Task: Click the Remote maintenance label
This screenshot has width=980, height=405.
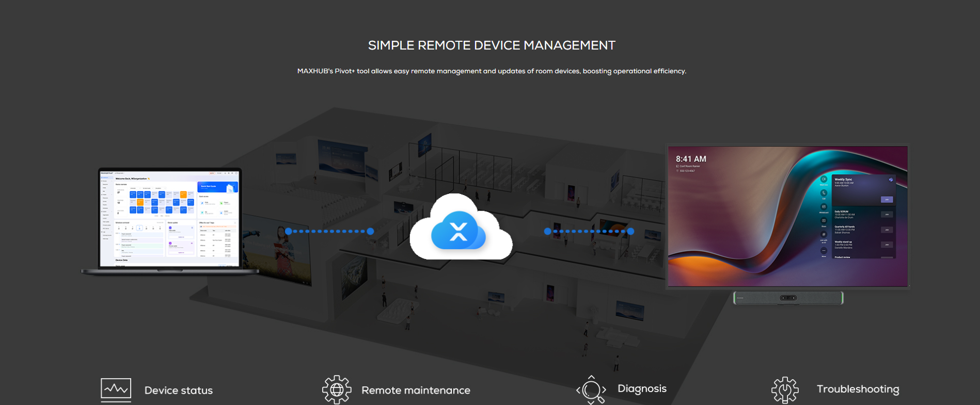Action: pyautogui.click(x=416, y=391)
